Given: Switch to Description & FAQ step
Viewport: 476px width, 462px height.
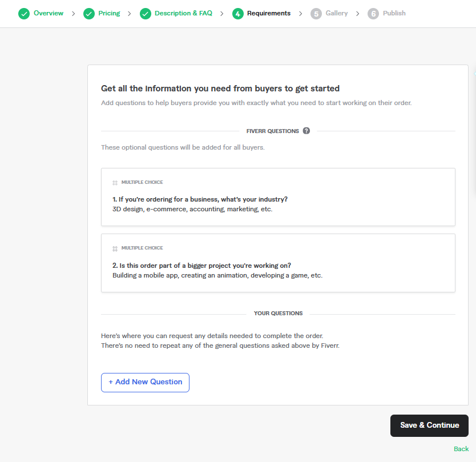Looking at the screenshot, I should point(183,13).
